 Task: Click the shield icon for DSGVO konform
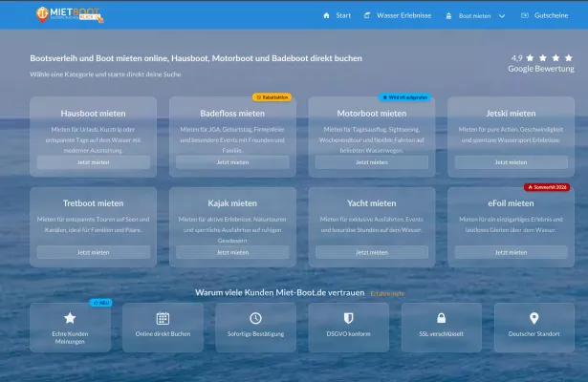point(348,318)
